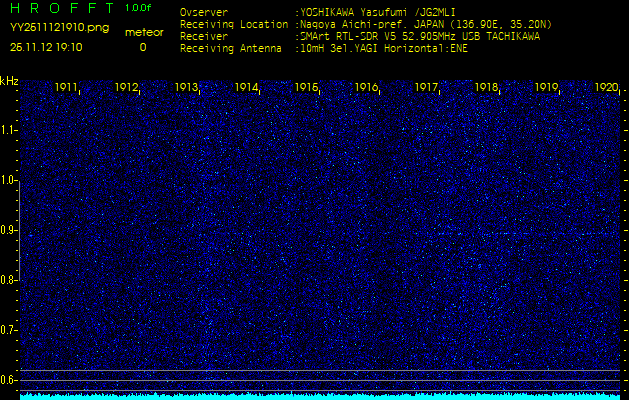The width and height of the screenshot is (629, 400).
Task: Click the meteor label
Action: pyautogui.click(x=144, y=32)
